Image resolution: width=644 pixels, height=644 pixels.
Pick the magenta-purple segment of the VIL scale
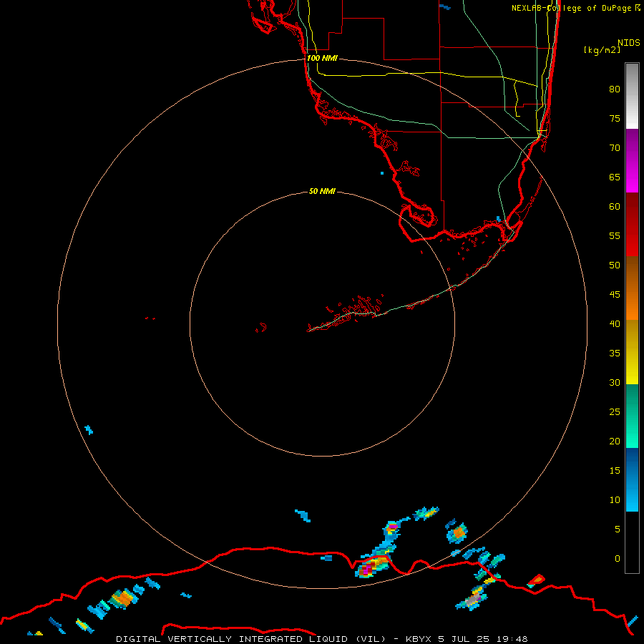click(632, 160)
